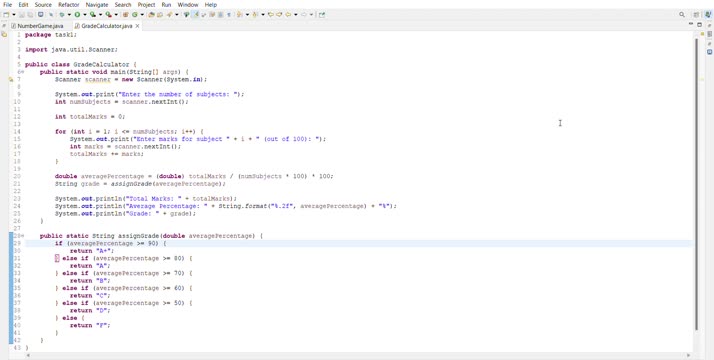Image resolution: width=714 pixels, height=360 pixels.
Task: Click the Open Console icon in toolbar
Action: [41, 15]
